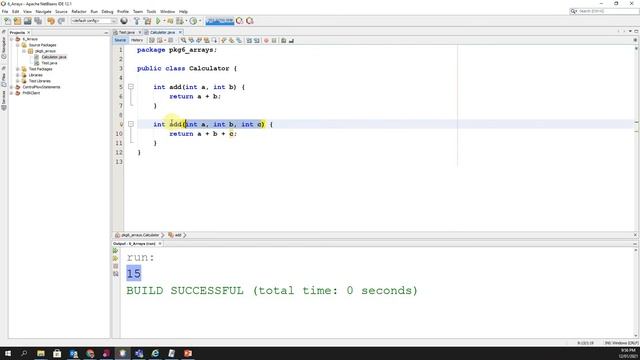Open the Debug menu
Screen dimensions: 640x360
click(x=107, y=11)
